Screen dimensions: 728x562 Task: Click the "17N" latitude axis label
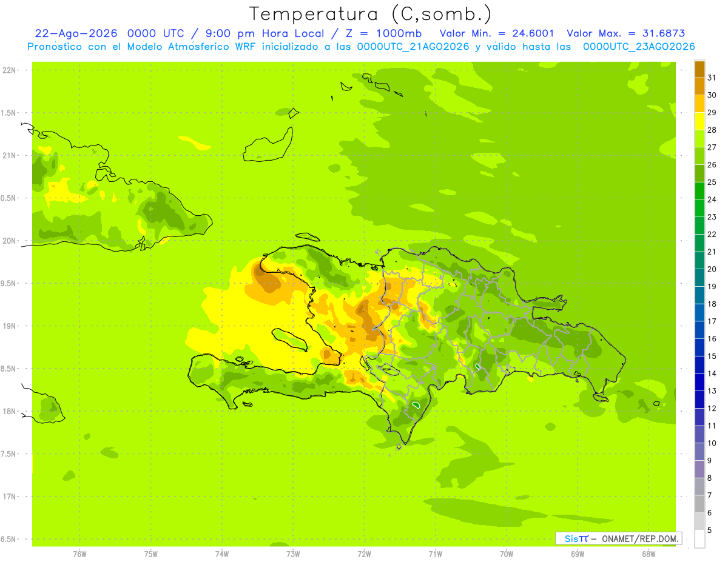pos(10,497)
